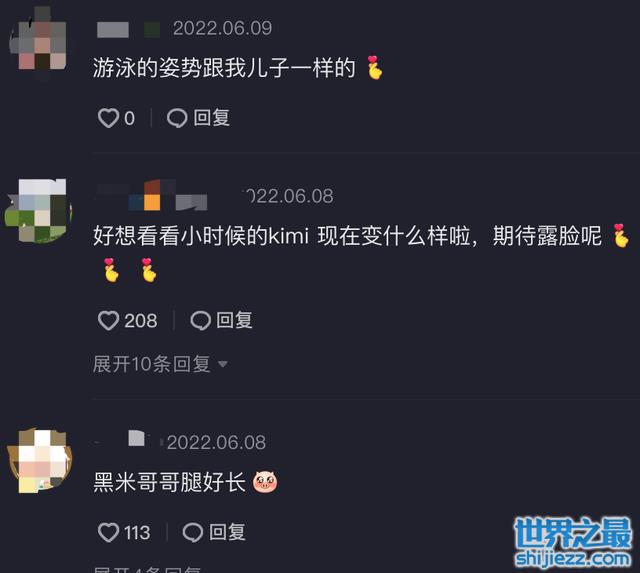Like the comment with 113 likes
The height and width of the screenshot is (573, 640).
pyautogui.click(x=108, y=533)
